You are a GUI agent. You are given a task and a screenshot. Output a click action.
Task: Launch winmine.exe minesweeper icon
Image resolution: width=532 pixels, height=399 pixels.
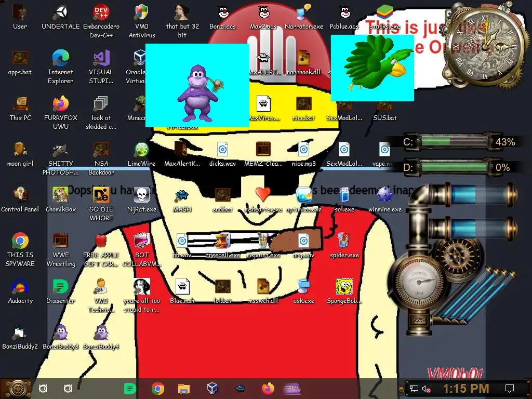pyautogui.click(x=385, y=200)
